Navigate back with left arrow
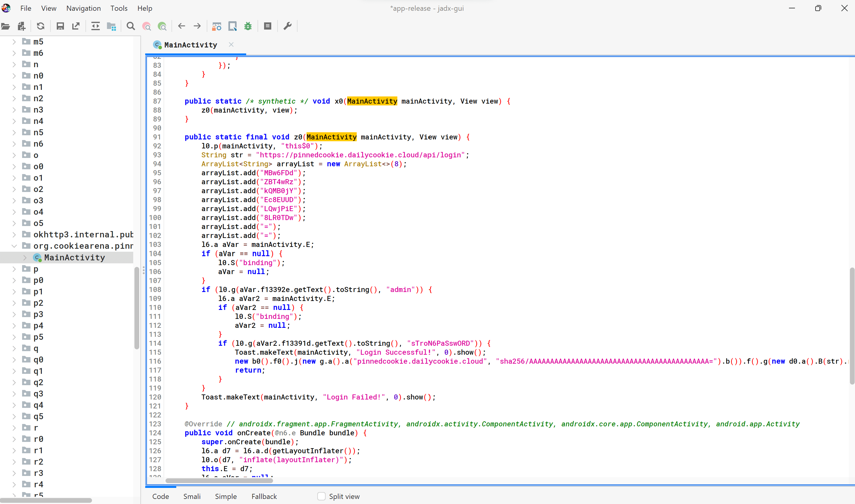This screenshot has height=504, width=855. click(x=181, y=26)
